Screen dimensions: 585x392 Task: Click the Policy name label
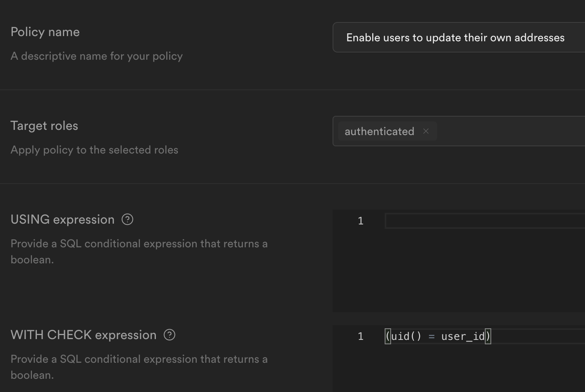[45, 32]
